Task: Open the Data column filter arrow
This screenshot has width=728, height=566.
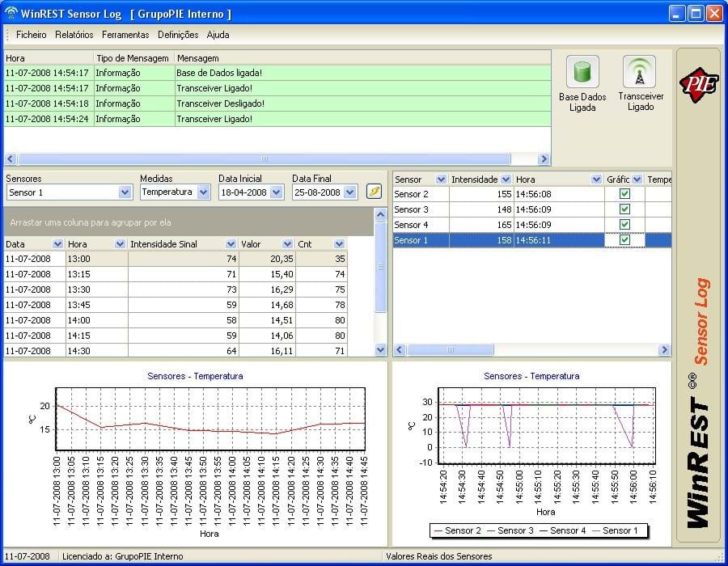Action: click(x=57, y=244)
